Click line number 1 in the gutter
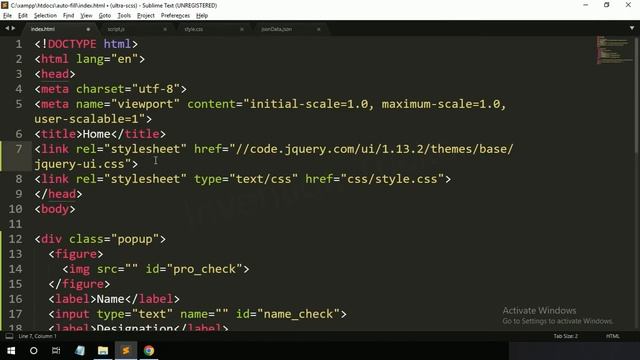This screenshot has width=640, height=360. (19, 44)
